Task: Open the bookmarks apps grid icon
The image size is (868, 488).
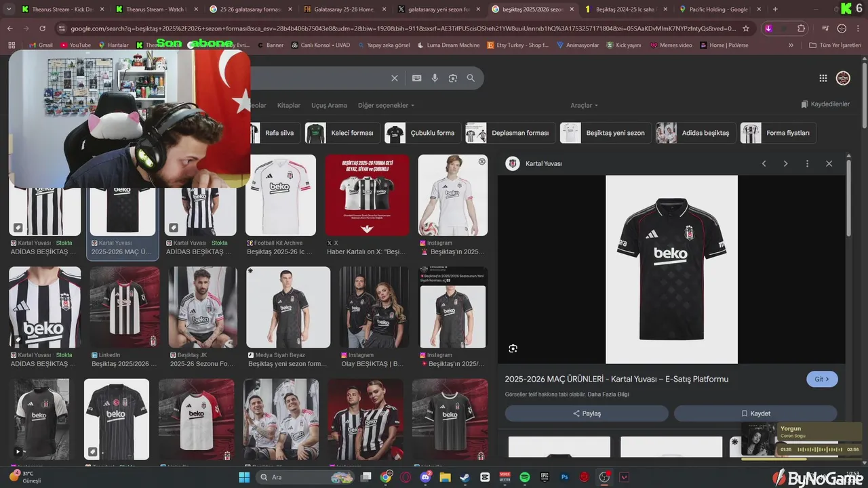Action: (x=12, y=45)
